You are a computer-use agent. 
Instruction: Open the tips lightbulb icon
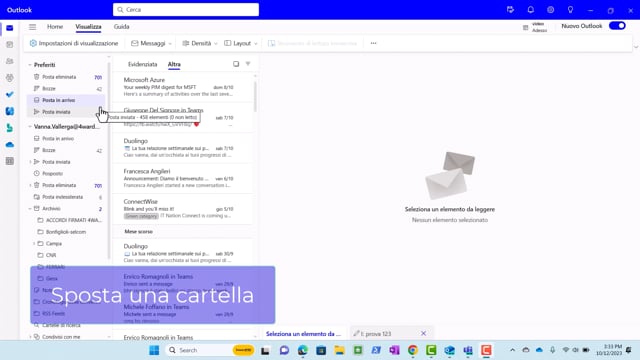(x=570, y=10)
